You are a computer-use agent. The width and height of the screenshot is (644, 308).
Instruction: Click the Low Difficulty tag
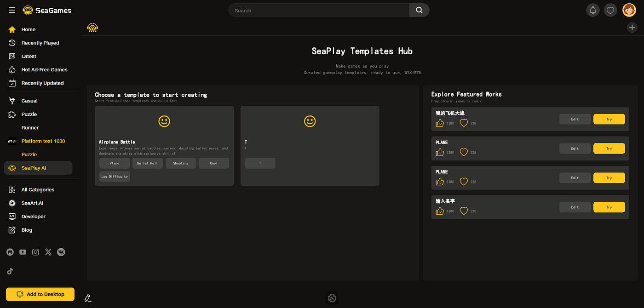(115, 177)
